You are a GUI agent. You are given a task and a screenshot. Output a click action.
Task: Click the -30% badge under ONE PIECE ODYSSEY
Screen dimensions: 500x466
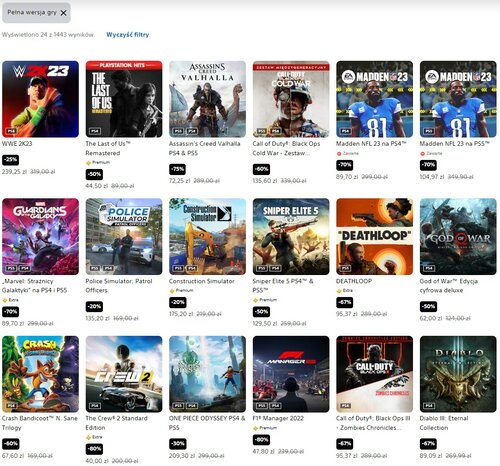pos(178,444)
